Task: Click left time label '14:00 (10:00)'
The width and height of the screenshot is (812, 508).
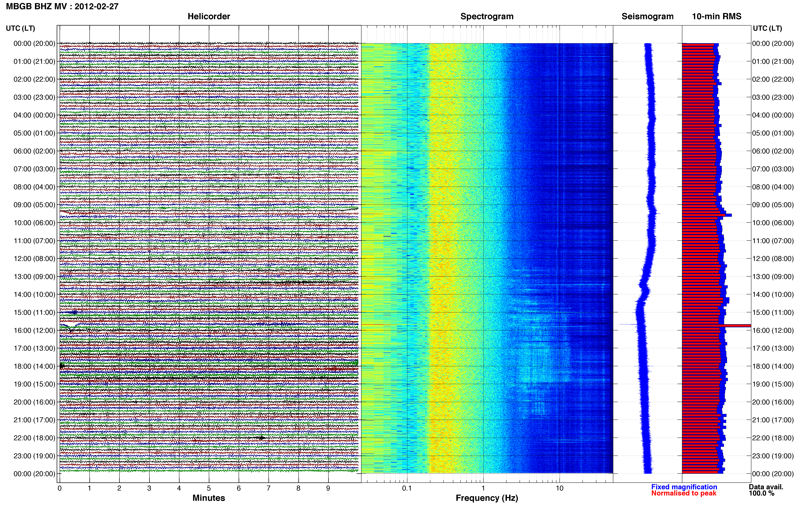Action: (x=34, y=294)
